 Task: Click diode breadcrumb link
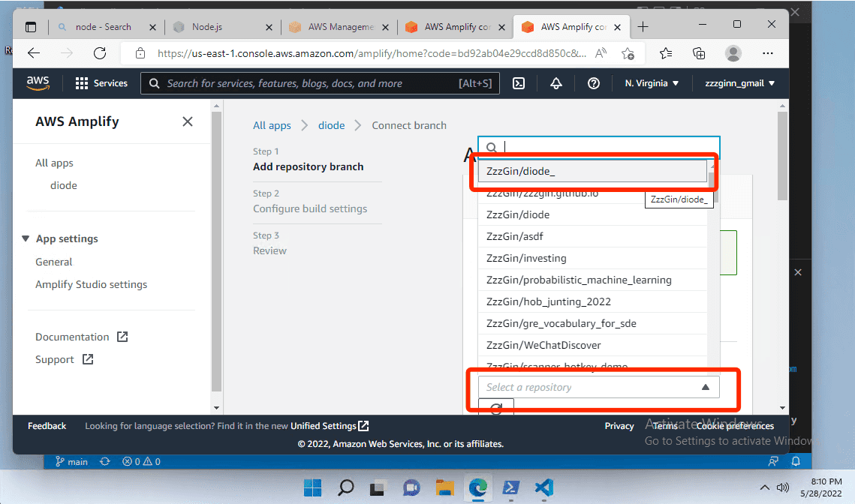331,125
